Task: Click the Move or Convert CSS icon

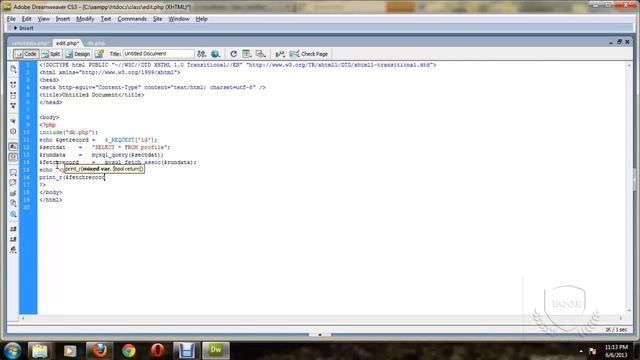Action: (x=13, y=214)
